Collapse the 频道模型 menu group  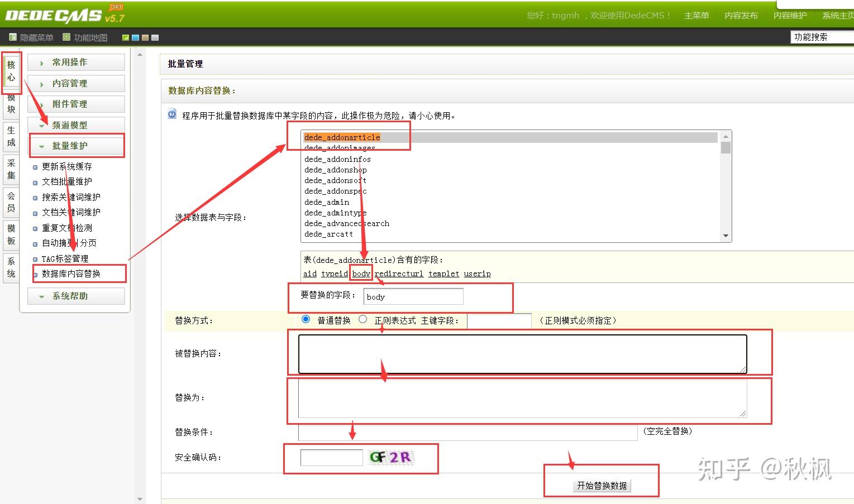pyautogui.click(x=76, y=125)
